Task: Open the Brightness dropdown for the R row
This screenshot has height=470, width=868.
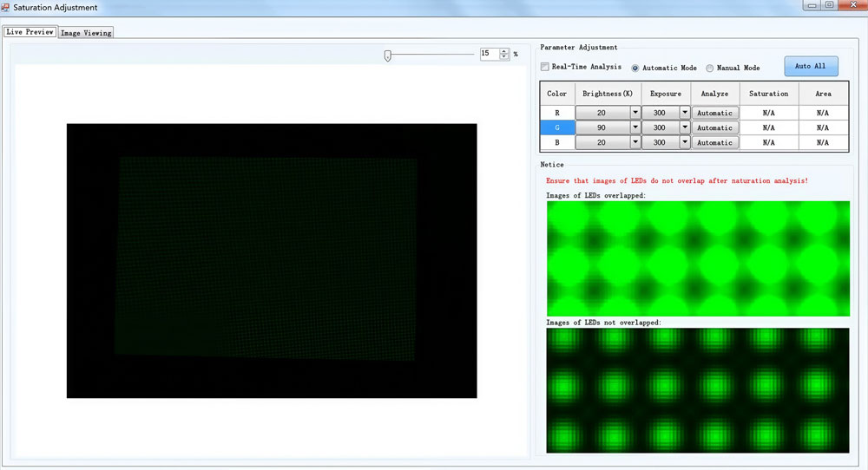Action: 635,113
